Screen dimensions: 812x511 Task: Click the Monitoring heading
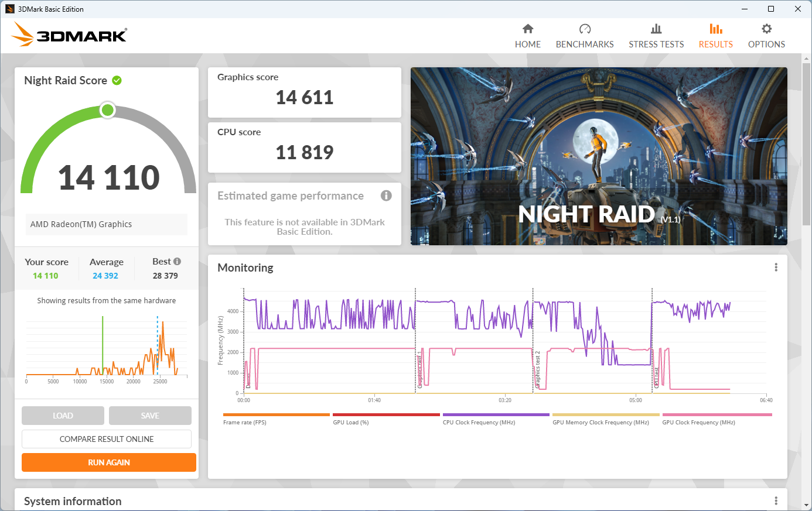pyautogui.click(x=245, y=267)
